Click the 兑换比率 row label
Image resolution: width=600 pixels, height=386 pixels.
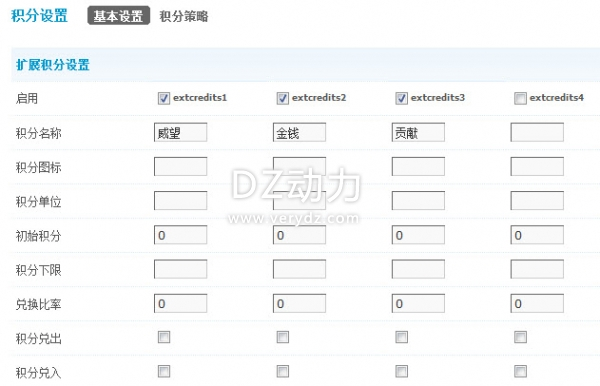(38, 304)
